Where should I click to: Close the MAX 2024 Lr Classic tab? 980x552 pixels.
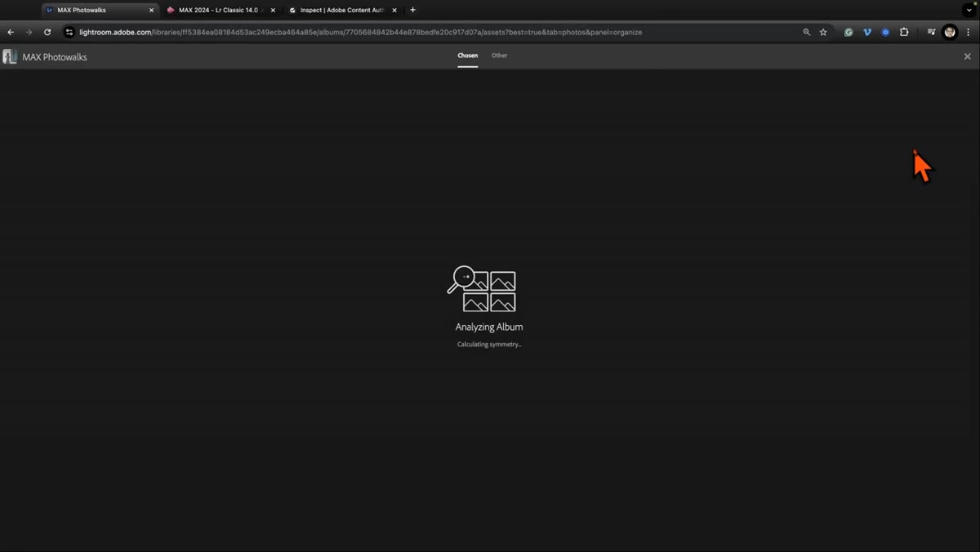273,10
